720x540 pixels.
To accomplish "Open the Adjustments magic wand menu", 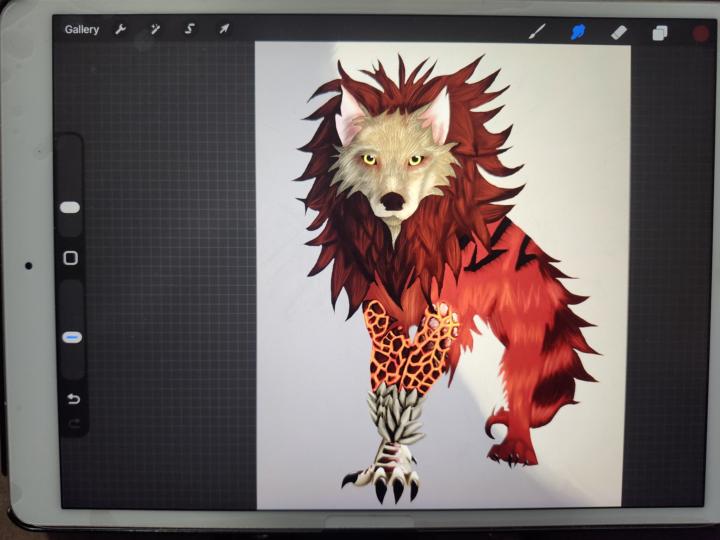I will (x=155, y=30).
